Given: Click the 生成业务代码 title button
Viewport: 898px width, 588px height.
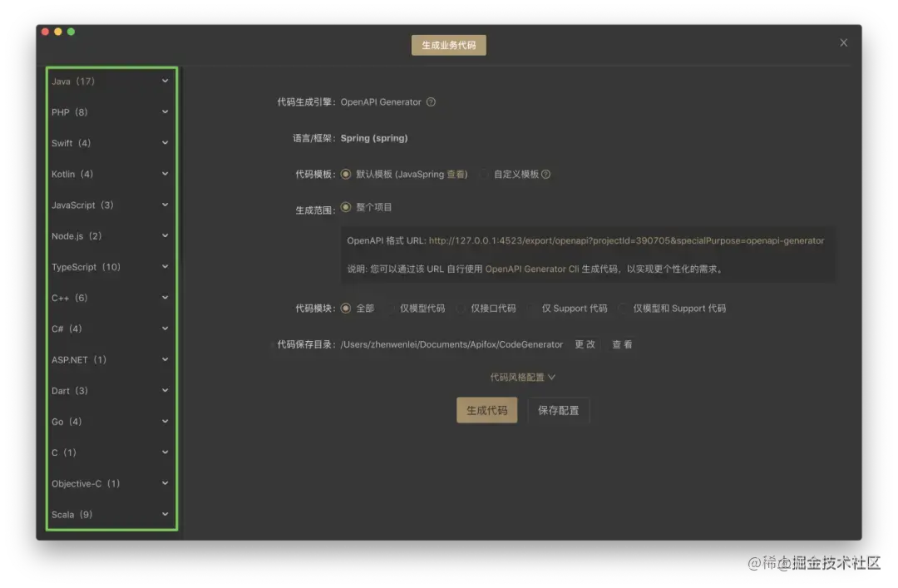Looking at the screenshot, I should click(x=448, y=45).
